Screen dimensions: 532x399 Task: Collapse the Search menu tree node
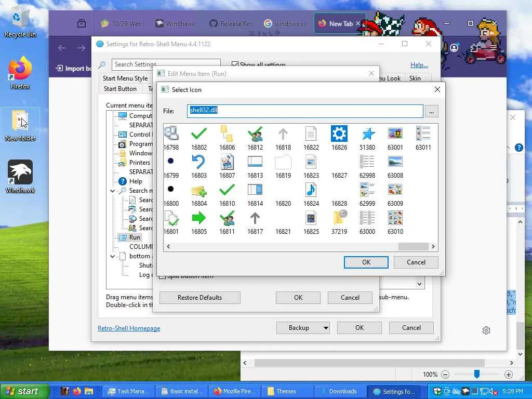(112, 191)
